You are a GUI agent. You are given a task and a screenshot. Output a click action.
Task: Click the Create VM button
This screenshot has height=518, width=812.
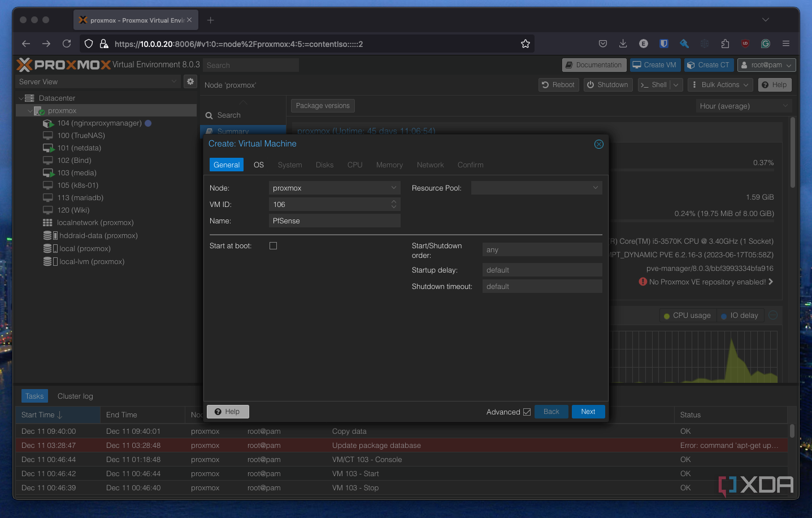pyautogui.click(x=655, y=65)
